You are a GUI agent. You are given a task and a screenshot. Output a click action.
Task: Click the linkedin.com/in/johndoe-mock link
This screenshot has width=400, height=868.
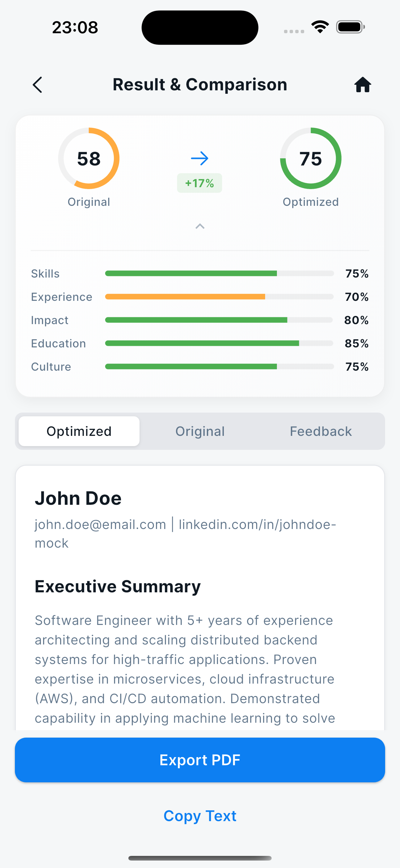pyautogui.click(x=257, y=524)
